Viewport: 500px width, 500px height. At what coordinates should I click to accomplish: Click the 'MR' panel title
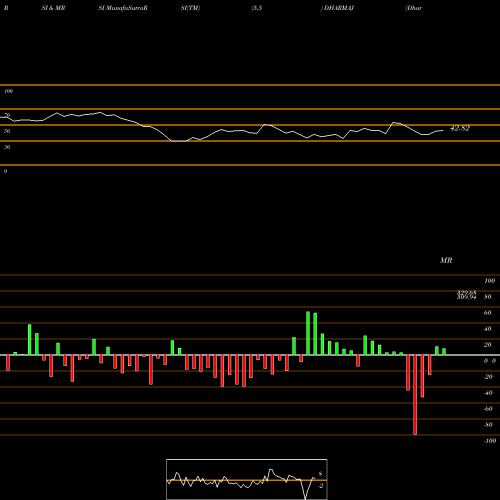click(446, 260)
